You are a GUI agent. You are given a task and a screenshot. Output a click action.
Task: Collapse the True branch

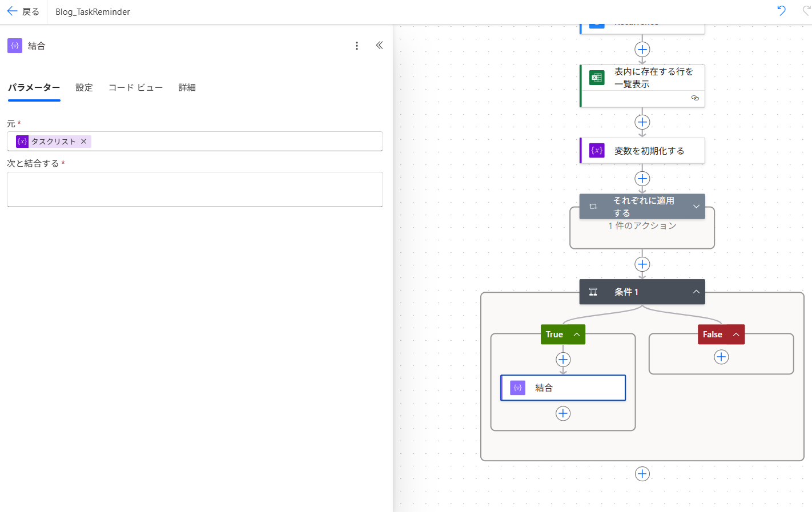(x=577, y=334)
